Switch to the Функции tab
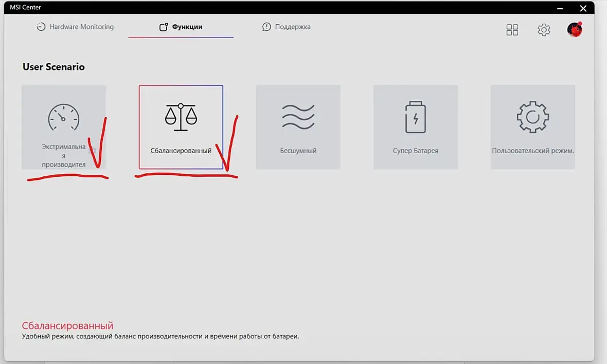The height and width of the screenshot is (364, 607). click(181, 27)
